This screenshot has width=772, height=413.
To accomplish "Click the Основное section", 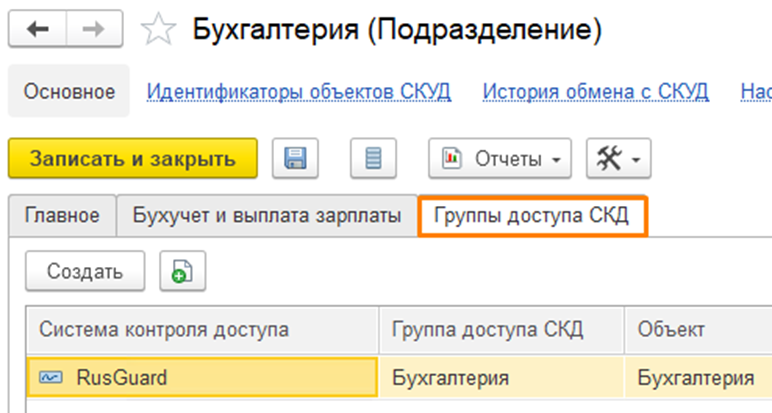I will pyautogui.click(x=69, y=92).
